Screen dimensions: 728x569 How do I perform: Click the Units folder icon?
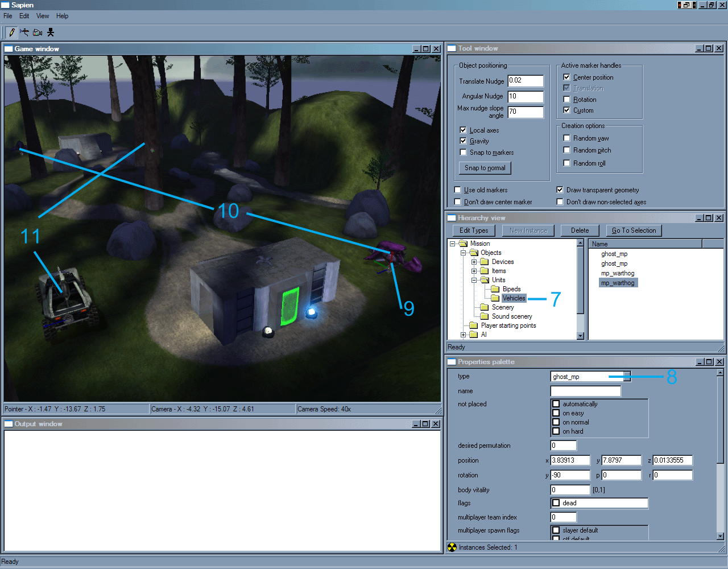(x=485, y=280)
